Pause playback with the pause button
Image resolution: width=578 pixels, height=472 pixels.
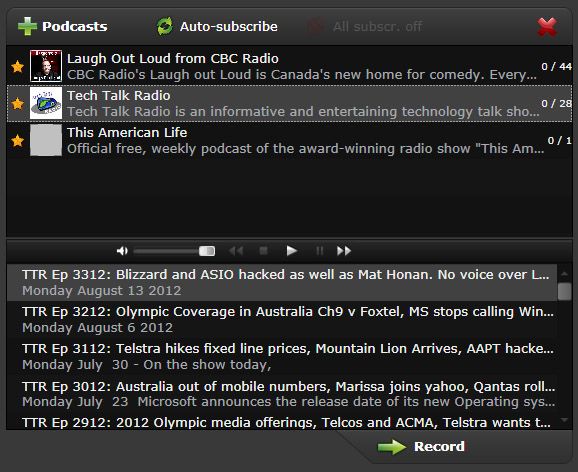coord(320,251)
